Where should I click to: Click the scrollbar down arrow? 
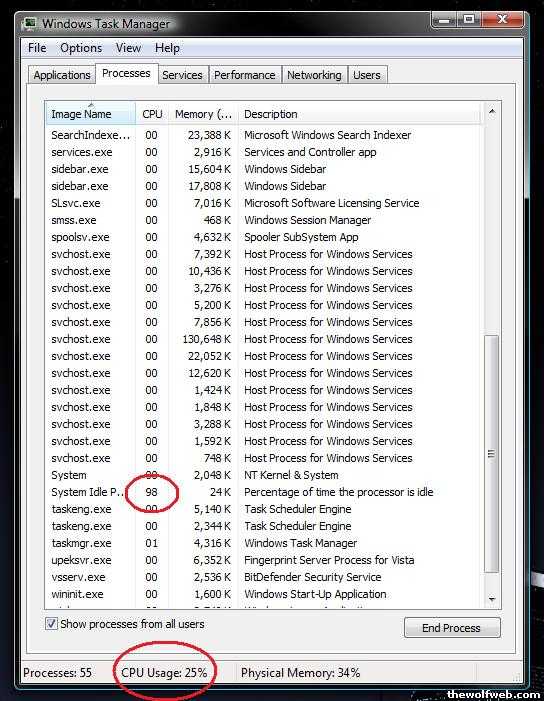point(492,599)
